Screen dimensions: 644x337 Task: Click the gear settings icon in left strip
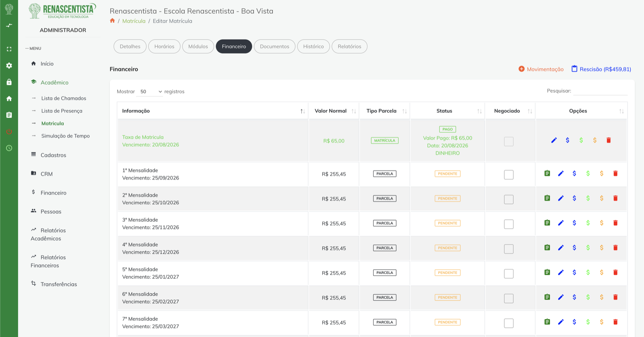(x=9, y=66)
